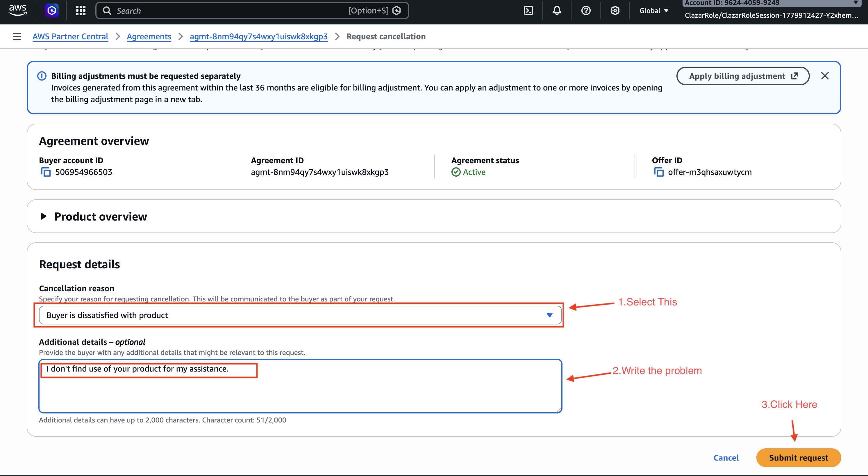Copy the buyer account ID 506954966503
This screenshot has width=868, height=476.
point(46,172)
